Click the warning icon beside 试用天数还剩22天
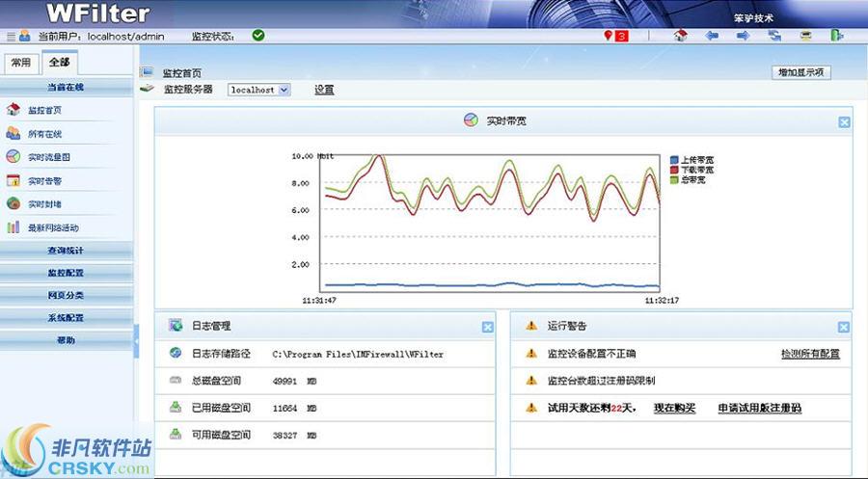 pyautogui.click(x=531, y=408)
